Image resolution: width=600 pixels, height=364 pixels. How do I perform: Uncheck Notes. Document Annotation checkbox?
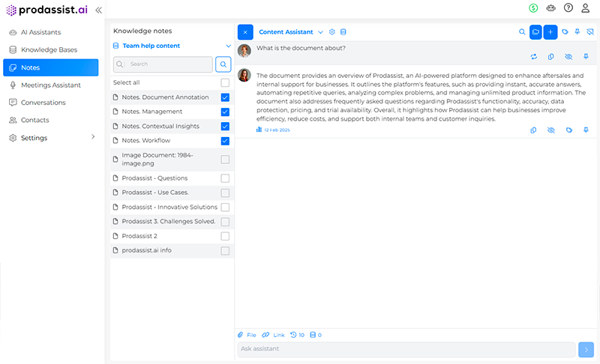tap(225, 97)
